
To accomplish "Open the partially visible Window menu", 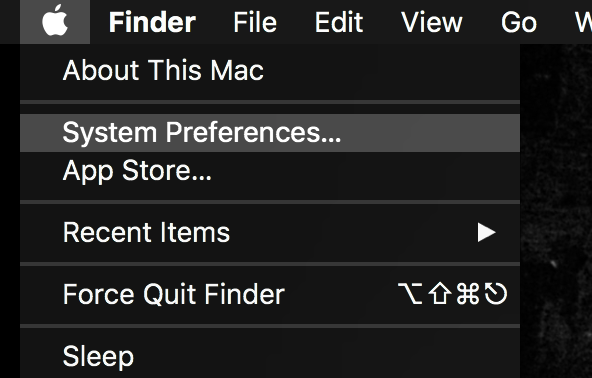I will (x=583, y=22).
